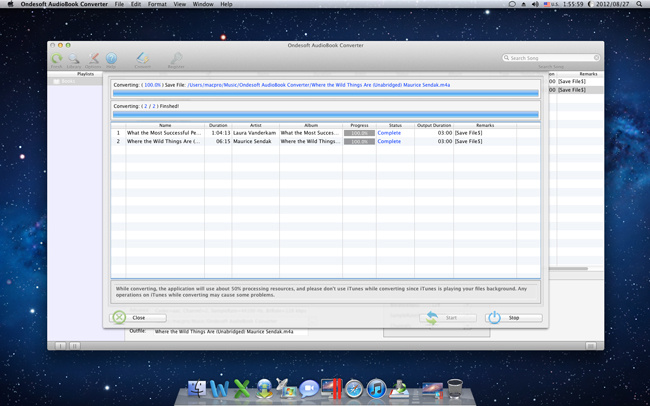
Task: Click the Progress column header
Action: click(x=359, y=125)
